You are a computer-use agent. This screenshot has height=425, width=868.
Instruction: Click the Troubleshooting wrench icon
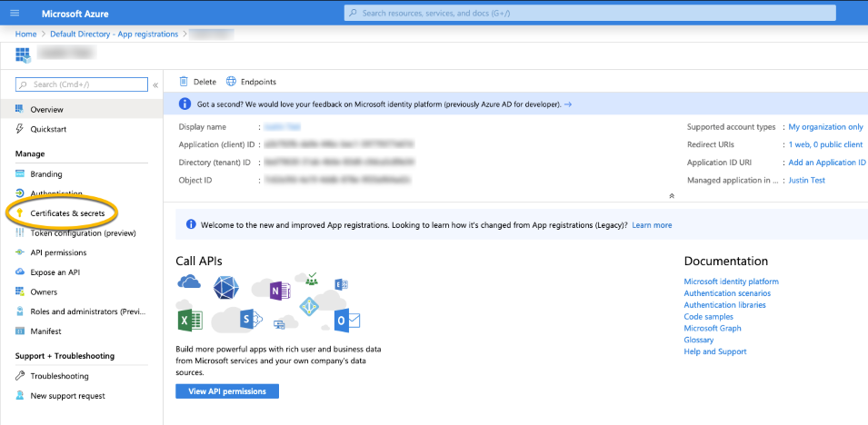tap(19, 376)
